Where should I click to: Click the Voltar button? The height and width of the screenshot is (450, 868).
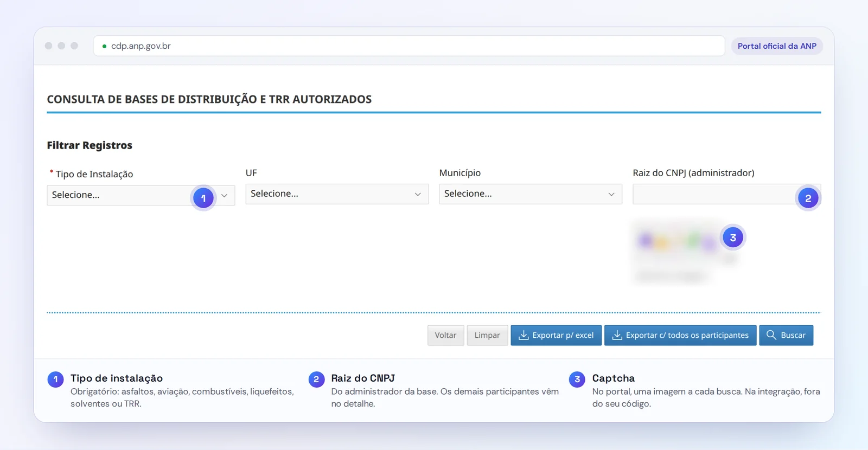(x=445, y=335)
